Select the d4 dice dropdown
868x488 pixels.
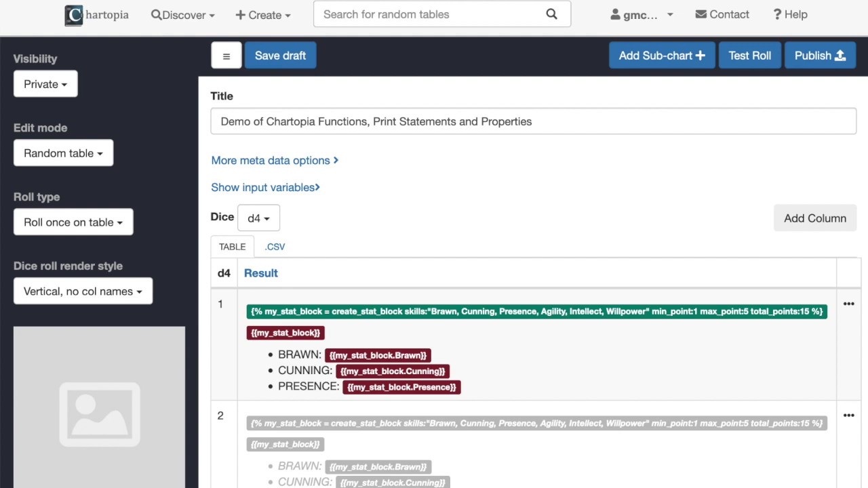pyautogui.click(x=258, y=218)
